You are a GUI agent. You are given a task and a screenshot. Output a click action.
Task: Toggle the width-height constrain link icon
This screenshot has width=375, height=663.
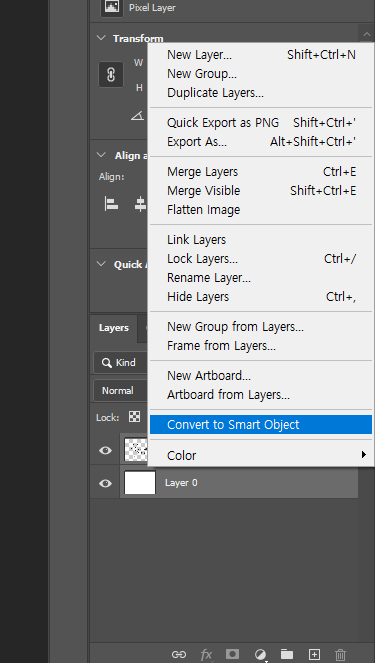[x=111, y=74]
